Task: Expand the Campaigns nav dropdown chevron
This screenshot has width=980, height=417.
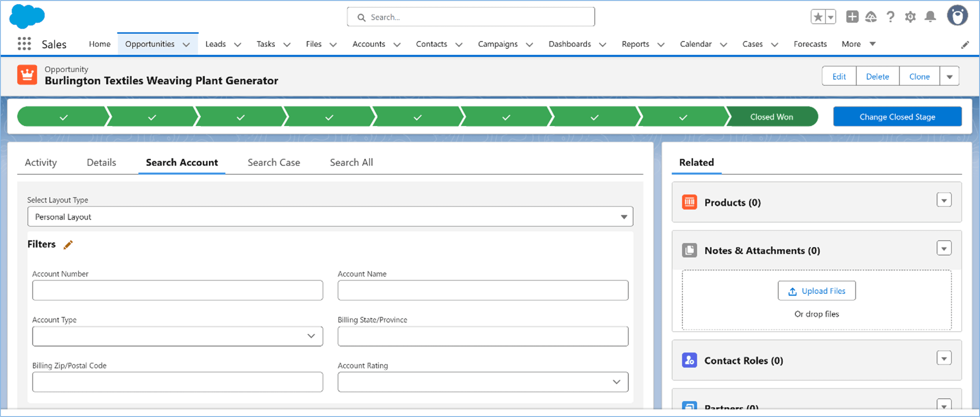Action: 529,45
